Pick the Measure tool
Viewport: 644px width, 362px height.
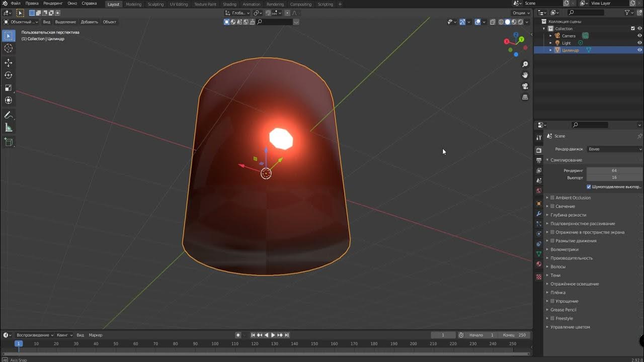(x=9, y=128)
